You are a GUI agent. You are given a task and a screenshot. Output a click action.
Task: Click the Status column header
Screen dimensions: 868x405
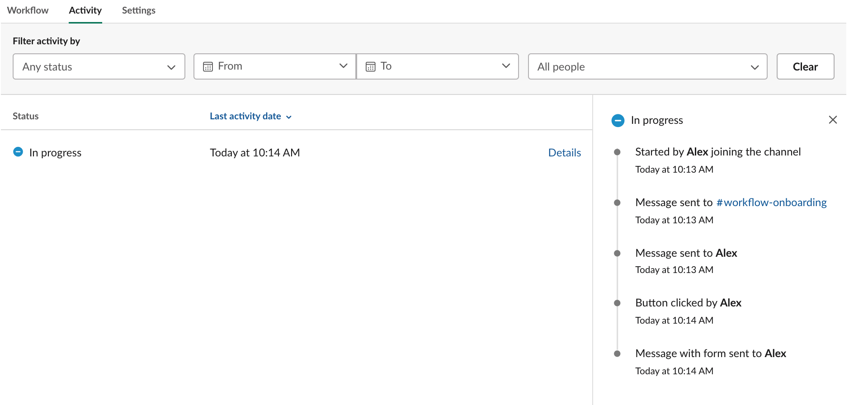[26, 116]
